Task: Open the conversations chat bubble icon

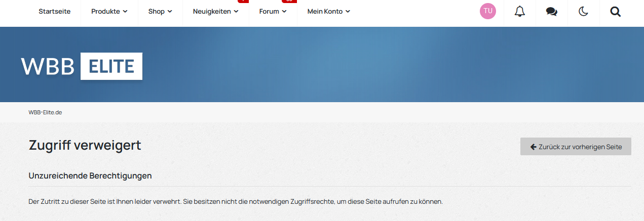Action: click(551, 11)
